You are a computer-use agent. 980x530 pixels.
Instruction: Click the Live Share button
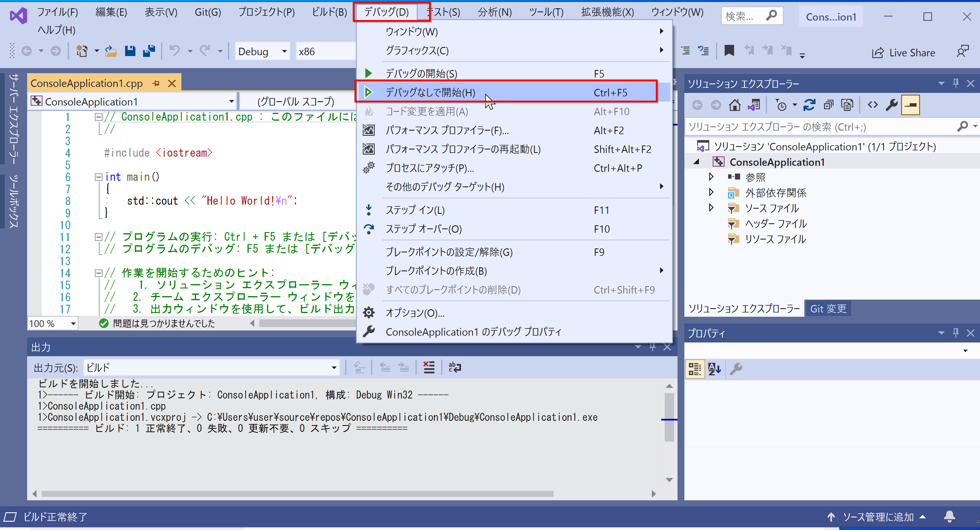coord(903,53)
